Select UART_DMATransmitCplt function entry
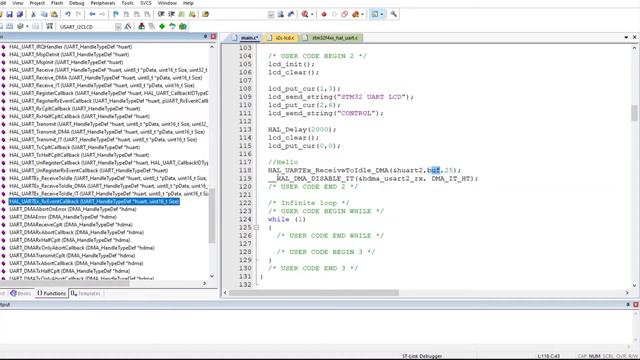This screenshot has height=360, width=640. coord(72,256)
